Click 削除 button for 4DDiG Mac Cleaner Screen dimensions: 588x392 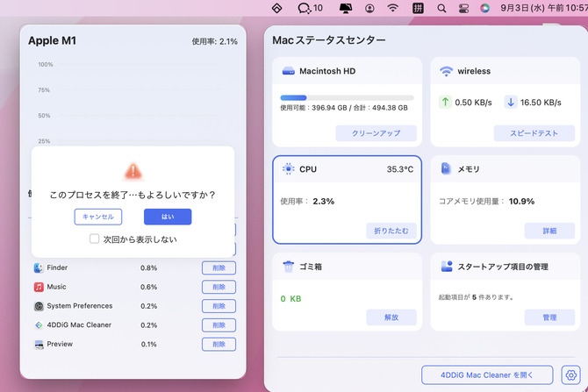[x=219, y=325]
